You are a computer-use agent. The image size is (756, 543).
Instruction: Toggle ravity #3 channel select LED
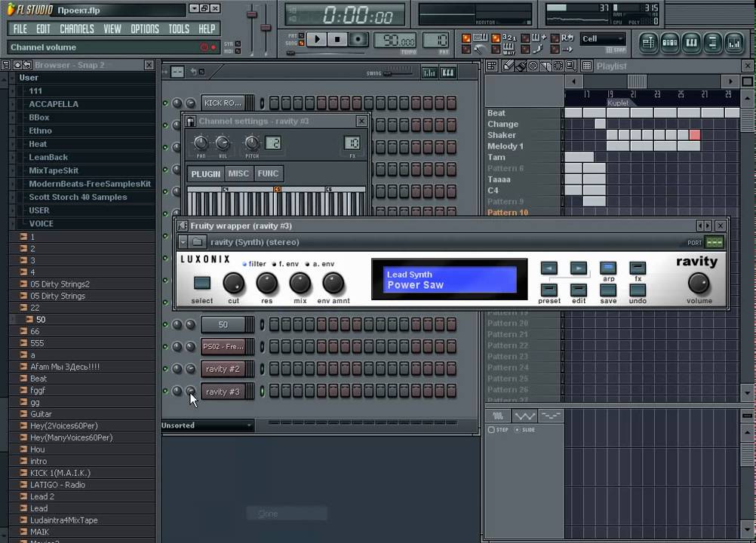[263, 391]
